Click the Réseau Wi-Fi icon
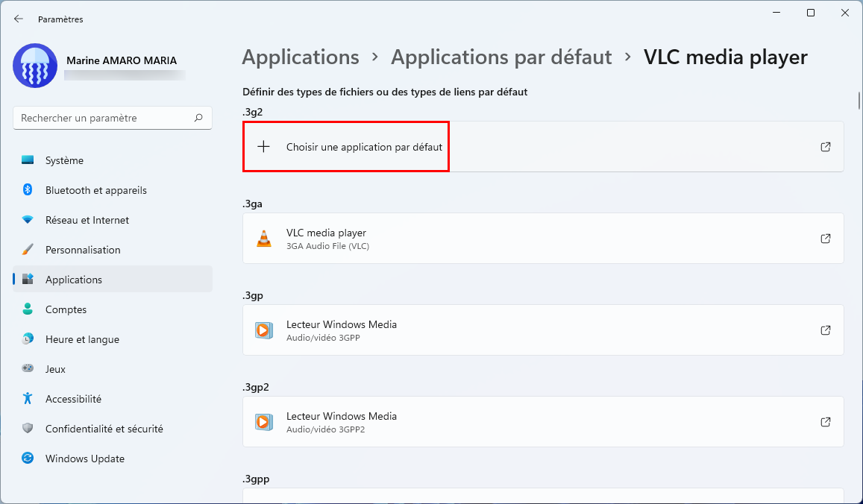Viewport: 863px width, 504px height. [x=28, y=219]
